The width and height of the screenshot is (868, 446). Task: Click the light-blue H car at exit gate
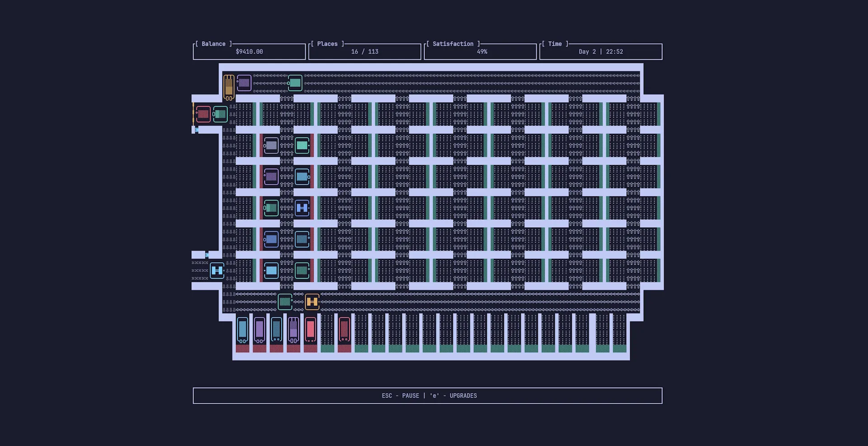pos(217,270)
